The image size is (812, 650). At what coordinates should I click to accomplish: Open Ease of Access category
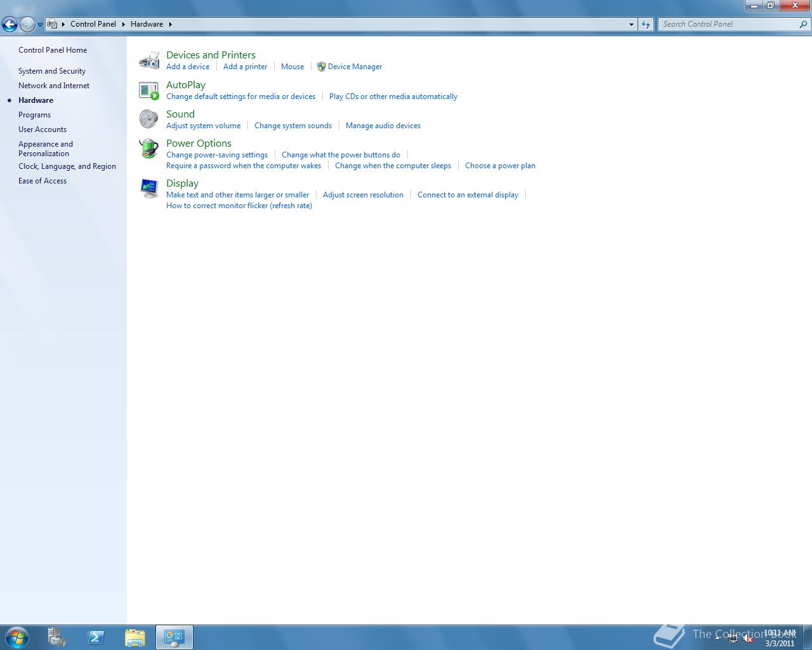(x=43, y=181)
